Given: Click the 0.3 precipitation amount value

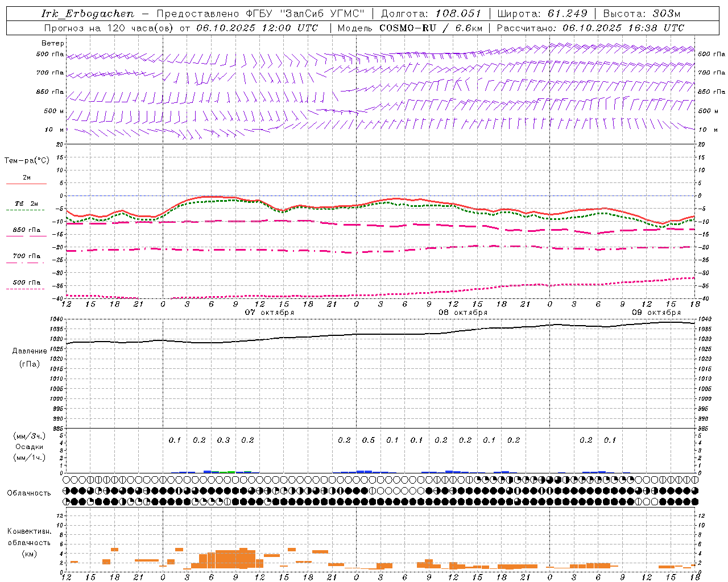Looking at the screenshot, I should (224, 440).
